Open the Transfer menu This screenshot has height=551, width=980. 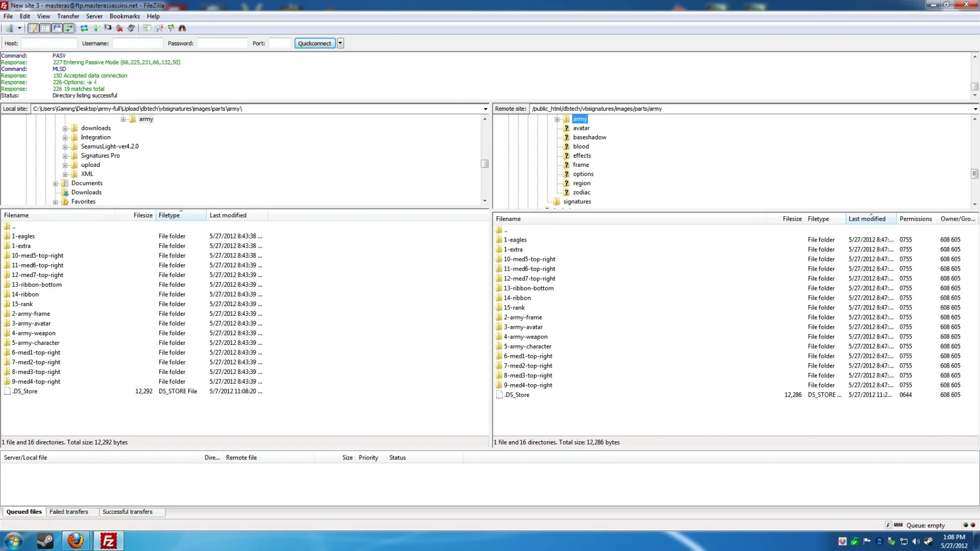(68, 16)
